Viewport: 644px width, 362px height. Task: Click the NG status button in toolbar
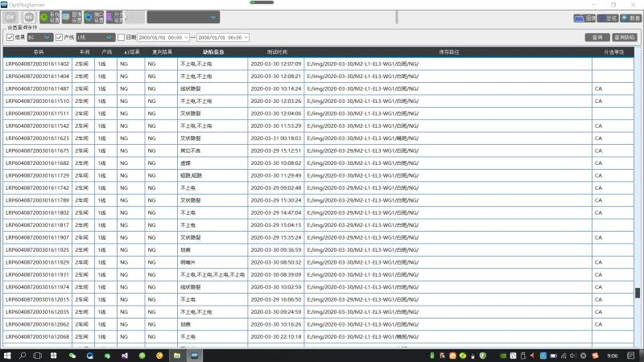29,17
